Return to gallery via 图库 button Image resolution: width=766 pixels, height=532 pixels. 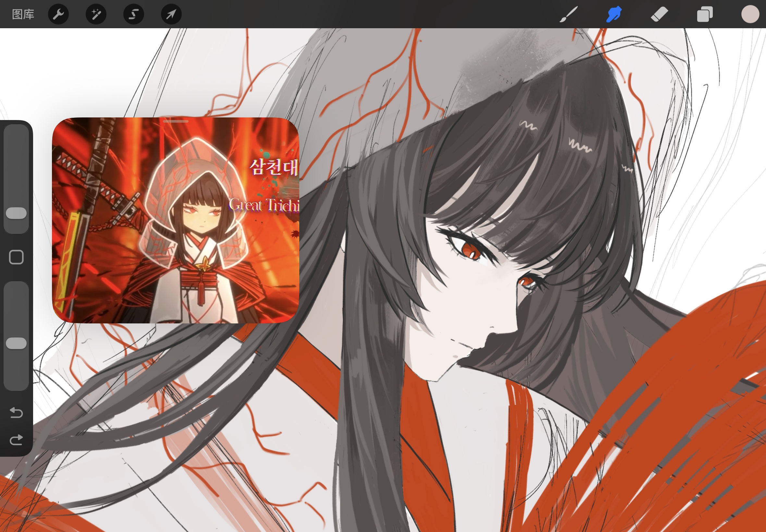(23, 14)
